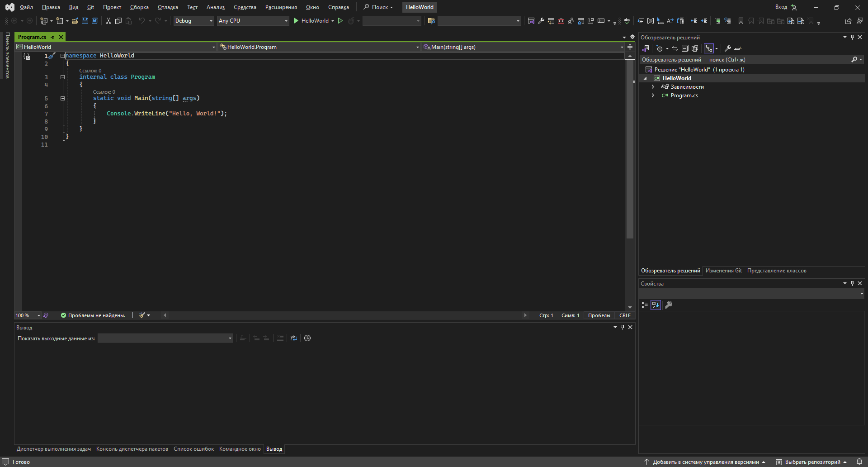The height and width of the screenshot is (467, 868).
Task: Start without debugging (hollow green play icon)
Action: coord(340,21)
